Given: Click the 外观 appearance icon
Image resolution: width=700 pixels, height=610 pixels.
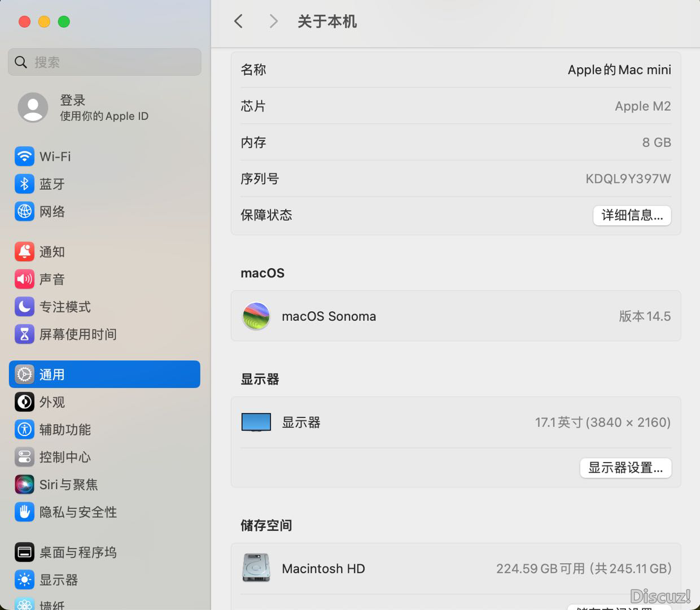Looking at the screenshot, I should (24, 402).
